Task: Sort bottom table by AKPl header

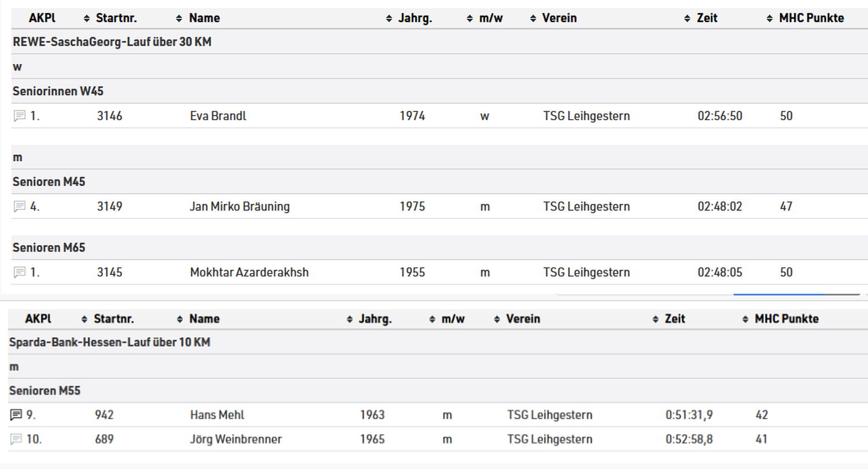Action: (38, 319)
